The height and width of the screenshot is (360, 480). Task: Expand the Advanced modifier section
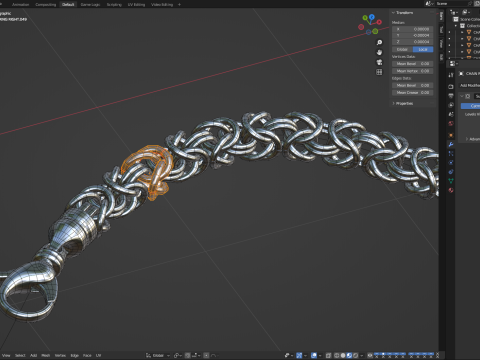tap(467, 139)
